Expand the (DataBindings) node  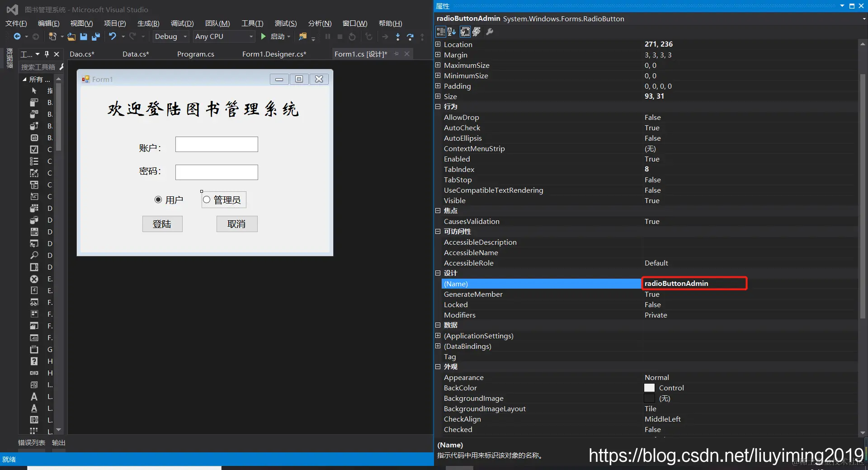[438, 346]
